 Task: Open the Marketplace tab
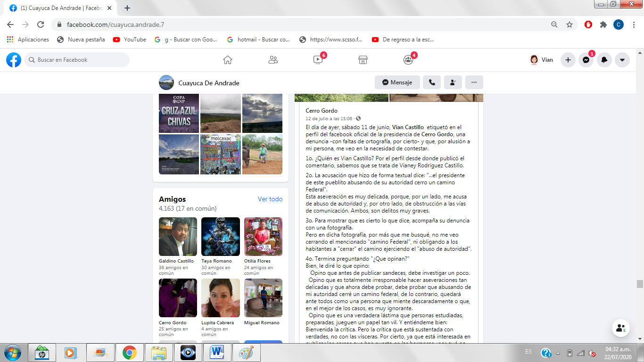[x=363, y=60]
